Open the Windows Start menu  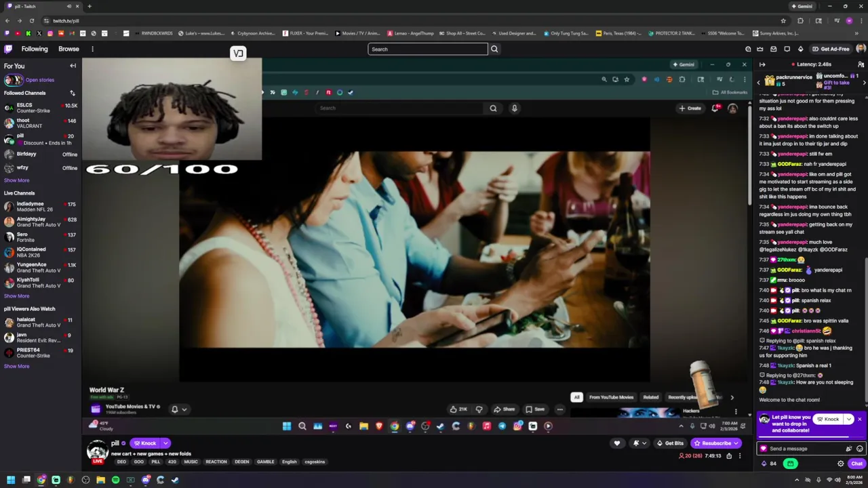(x=11, y=480)
